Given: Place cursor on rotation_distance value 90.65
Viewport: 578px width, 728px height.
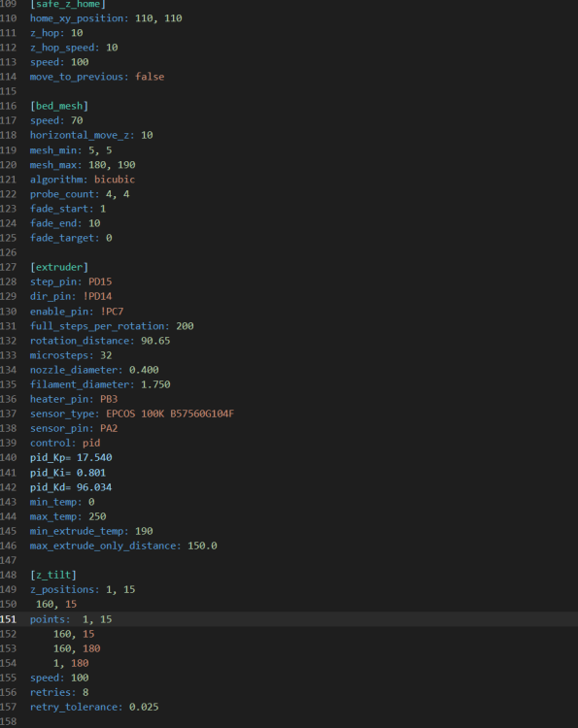Looking at the screenshot, I should pos(155,341).
